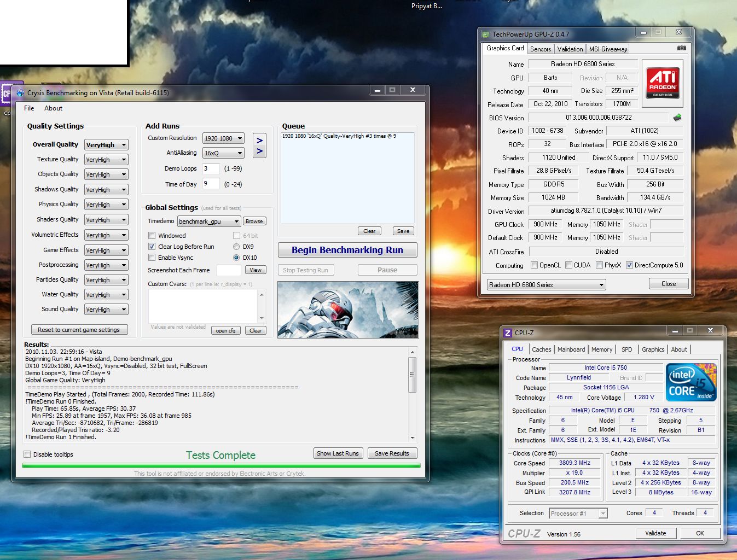737x560 pixels.
Task: Switch to CPU-Z Graphics tab
Action: pyautogui.click(x=653, y=349)
